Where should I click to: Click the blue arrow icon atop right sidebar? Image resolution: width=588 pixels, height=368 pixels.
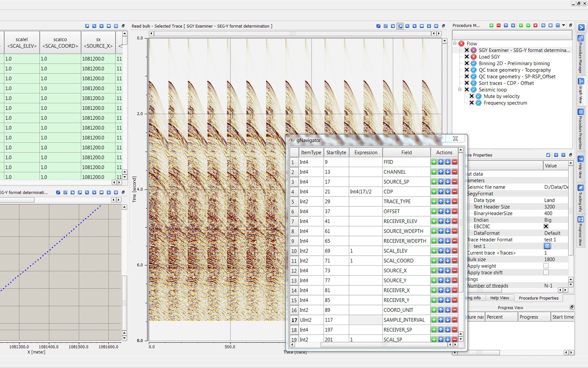click(581, 27)
